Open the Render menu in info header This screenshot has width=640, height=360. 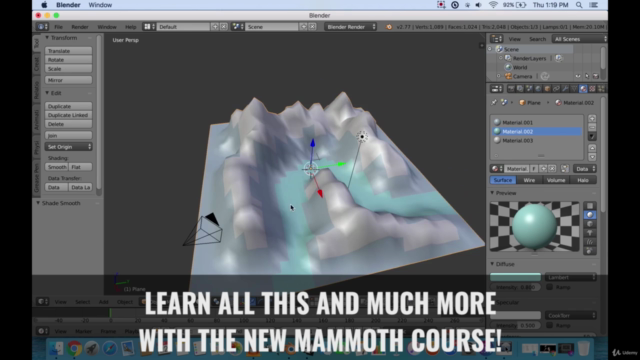pyautogui.click(x=80, y=27)
